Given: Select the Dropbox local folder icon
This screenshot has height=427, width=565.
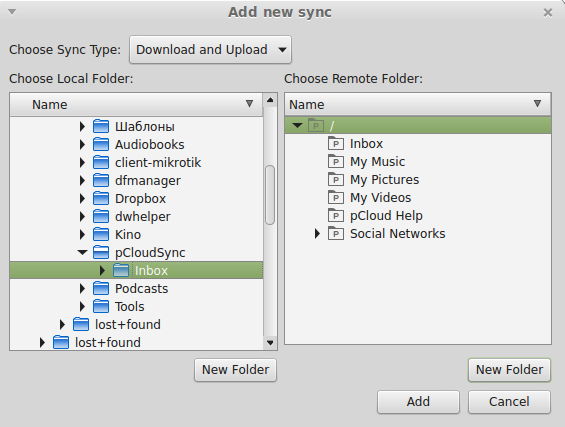Looking at the screenshot, I should click(101, 198).
